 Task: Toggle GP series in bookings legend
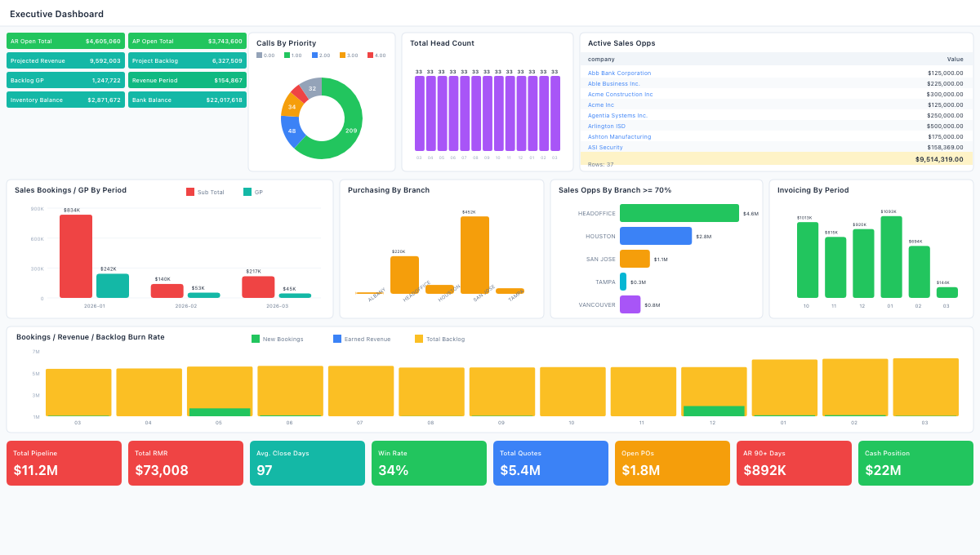pos(253,192)
